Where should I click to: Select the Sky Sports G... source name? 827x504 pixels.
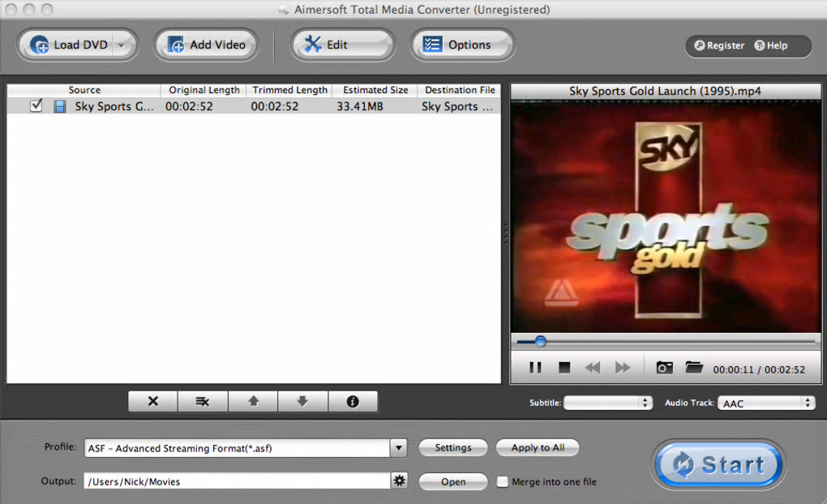point(114,106)
